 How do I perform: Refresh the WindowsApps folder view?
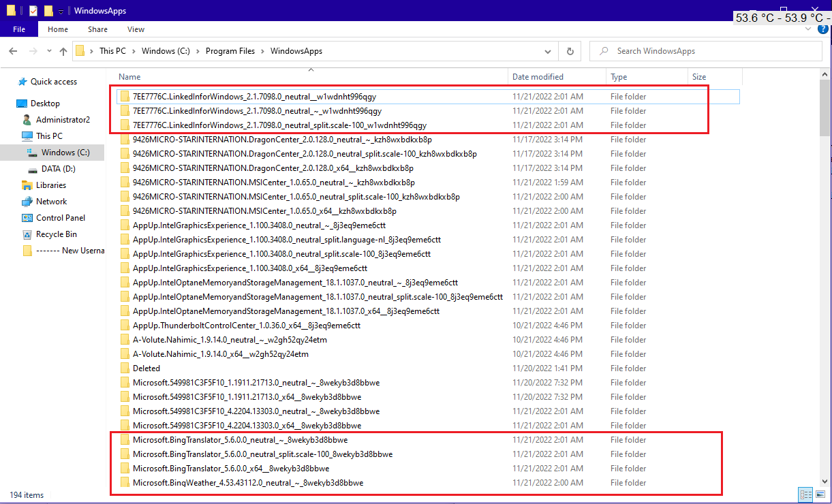pyautogui.click(x=570, y=51)
